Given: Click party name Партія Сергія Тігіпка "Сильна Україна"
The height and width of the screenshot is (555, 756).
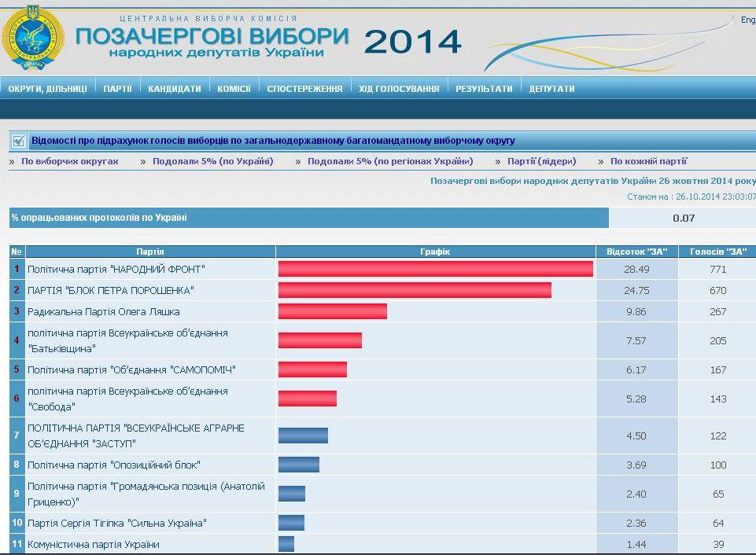Looking at the screenshot, I should (117, 524).
